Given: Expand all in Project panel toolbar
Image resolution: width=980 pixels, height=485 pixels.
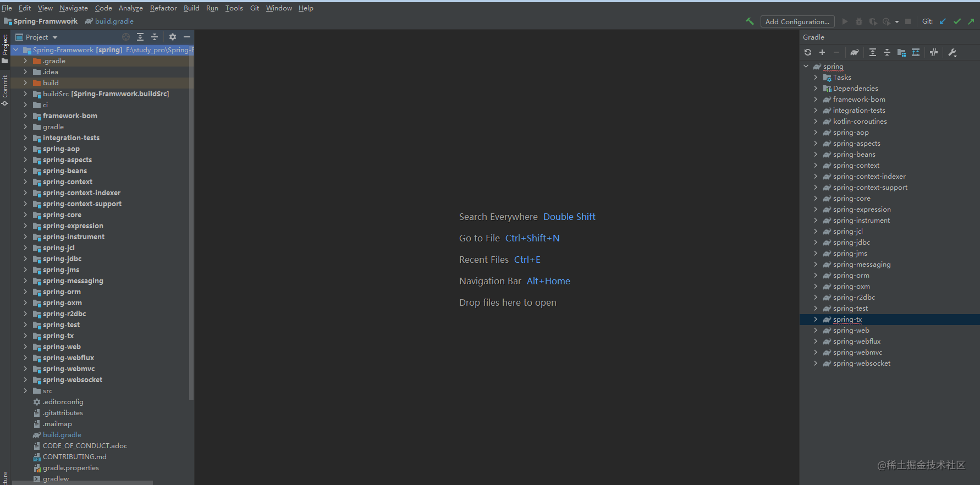Looking at the screenshot, I should (140, 37).
